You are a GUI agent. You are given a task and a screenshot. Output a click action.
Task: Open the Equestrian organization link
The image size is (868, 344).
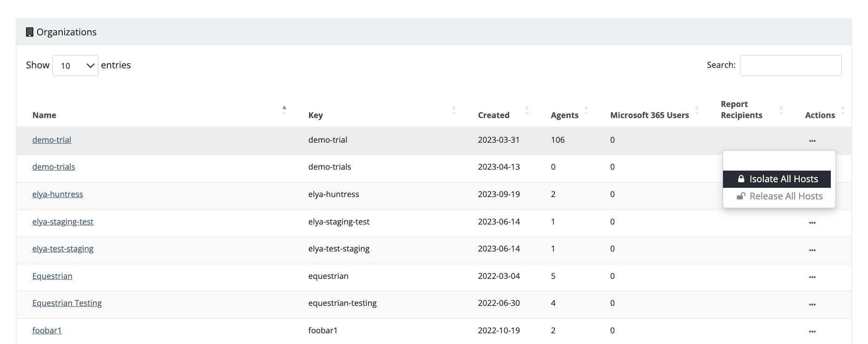click(52, 276)
